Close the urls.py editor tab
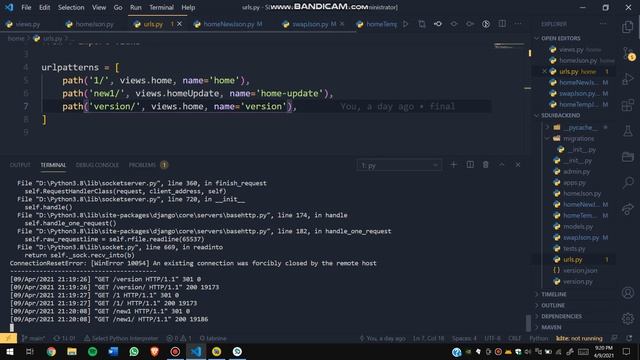Screen dimensions: 640x360 click(179, 24)
